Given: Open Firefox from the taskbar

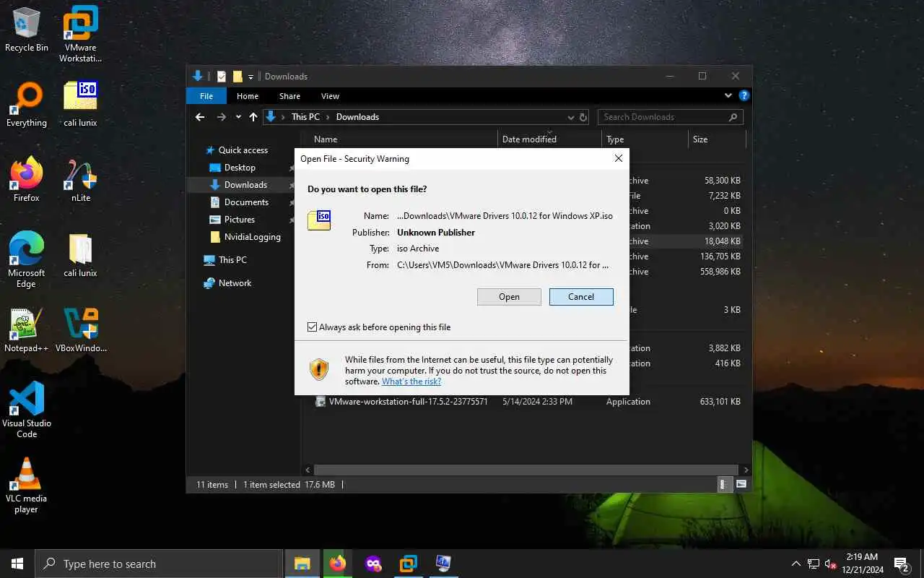Looking at the screenshot, I should point(337,564).
